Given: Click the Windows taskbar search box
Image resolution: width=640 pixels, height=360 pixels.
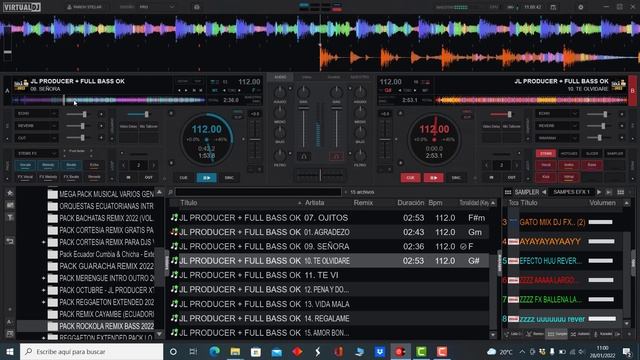Looking at the screenshot, I should 91,351.
